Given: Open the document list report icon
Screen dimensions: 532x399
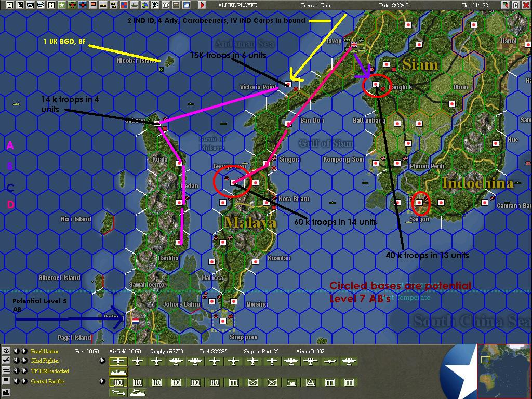Looking at the screenshot, I should (20, 5).
